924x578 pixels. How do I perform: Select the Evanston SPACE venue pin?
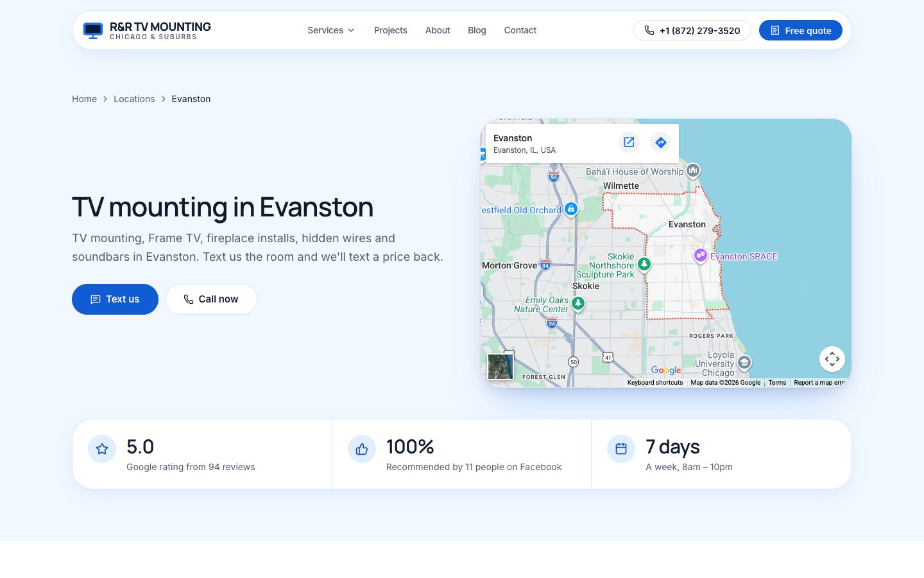tap(701, 255)
